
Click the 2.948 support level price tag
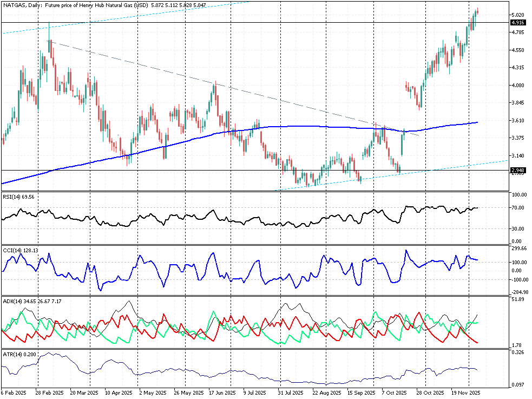coord(517,171)
